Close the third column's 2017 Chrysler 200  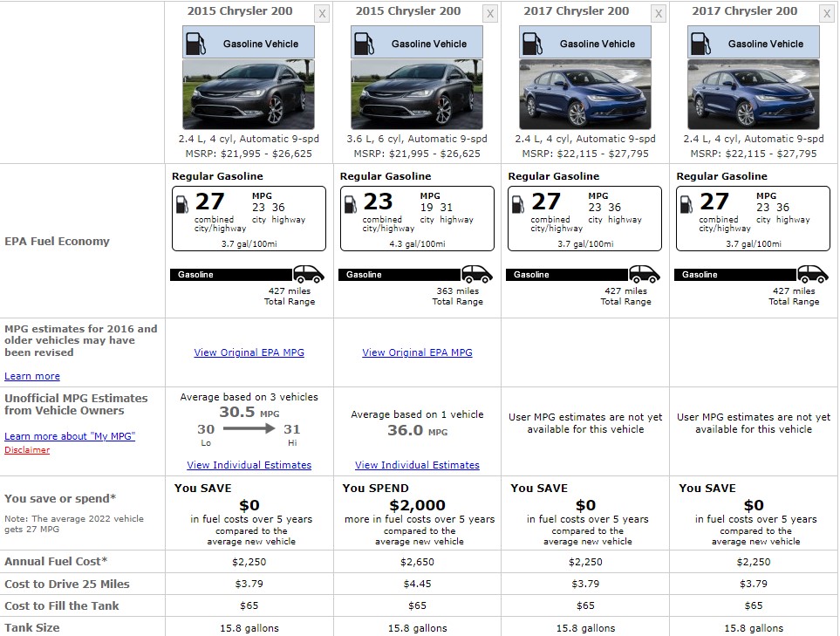point(659,14)
